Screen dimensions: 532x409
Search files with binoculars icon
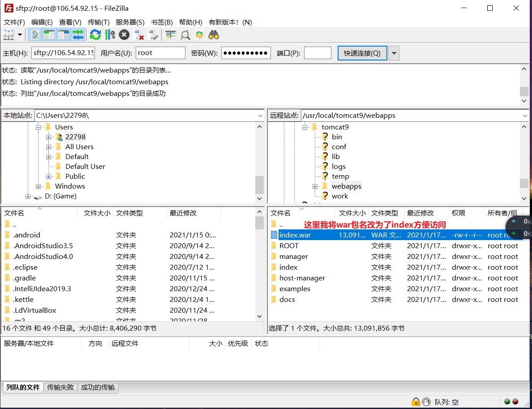click(x=214, y=35)
